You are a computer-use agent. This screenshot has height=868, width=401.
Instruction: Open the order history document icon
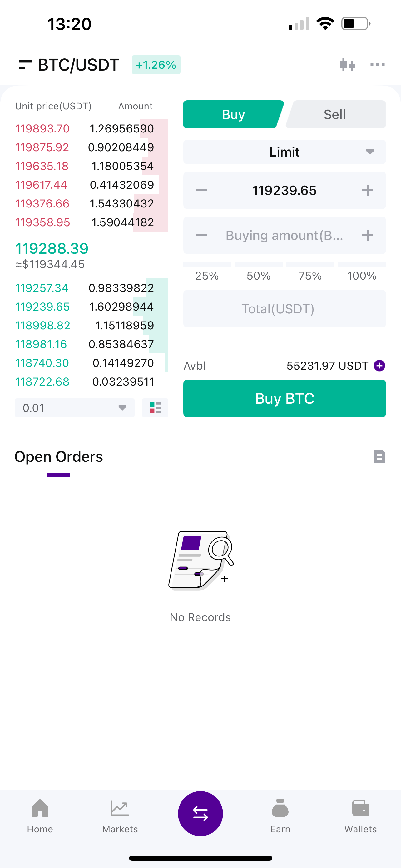click(x=379, y=456)
